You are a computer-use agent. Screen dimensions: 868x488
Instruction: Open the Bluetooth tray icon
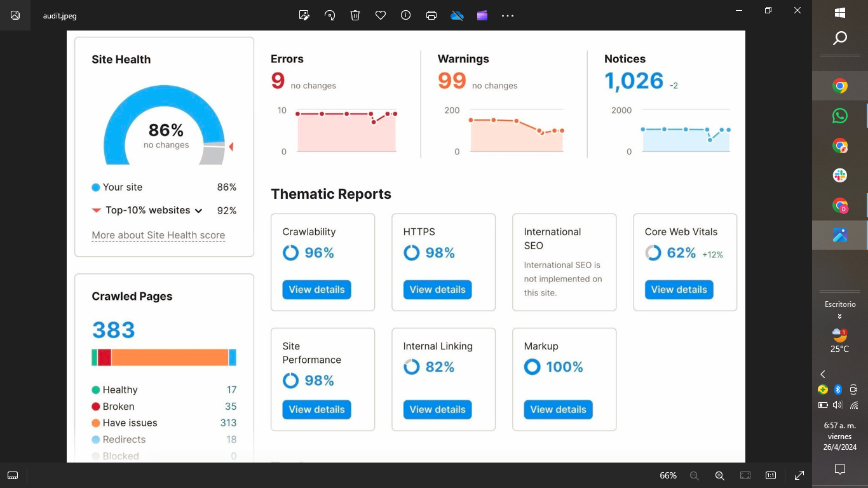838,390
